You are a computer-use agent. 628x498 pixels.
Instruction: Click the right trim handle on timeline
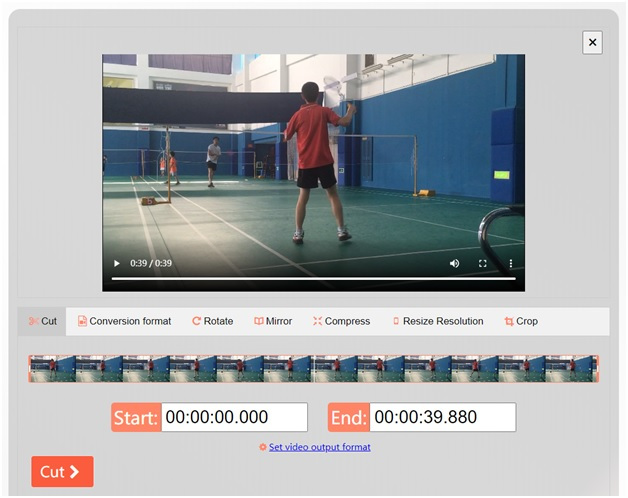point(598,369)
